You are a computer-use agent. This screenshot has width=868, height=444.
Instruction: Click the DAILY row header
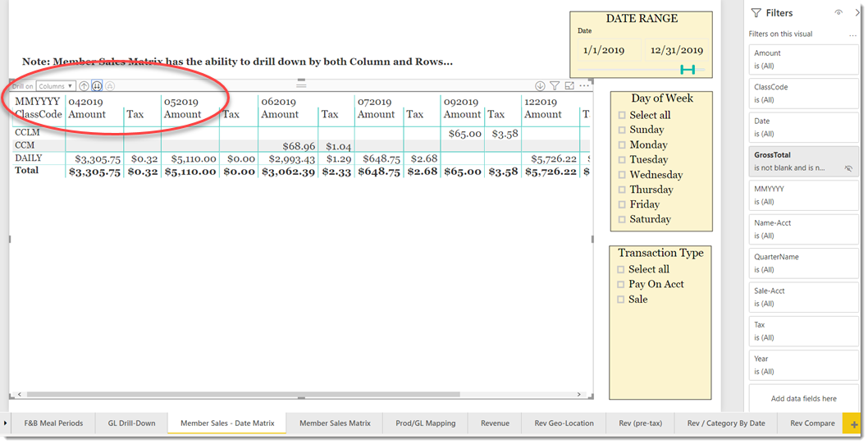(x=28, y=158)
